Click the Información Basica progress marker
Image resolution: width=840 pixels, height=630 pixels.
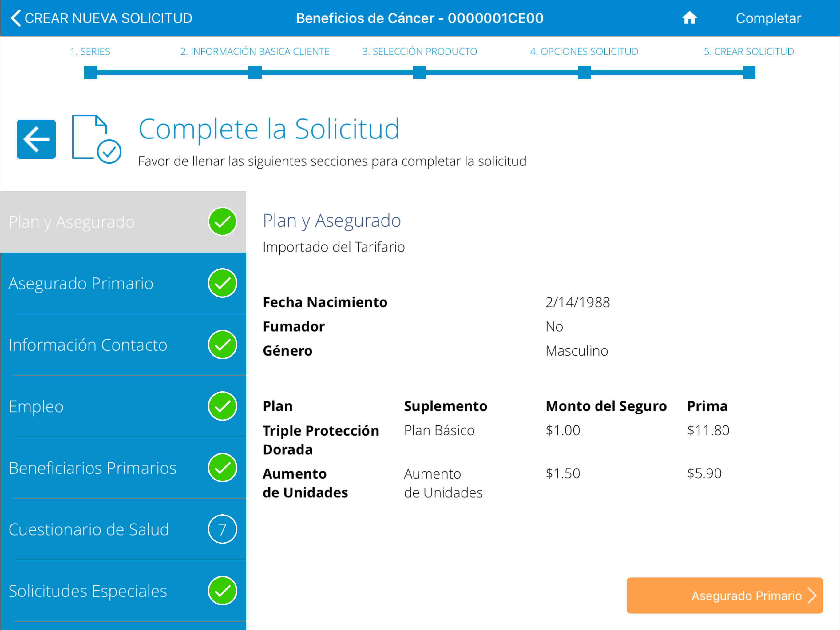point(255,72)
